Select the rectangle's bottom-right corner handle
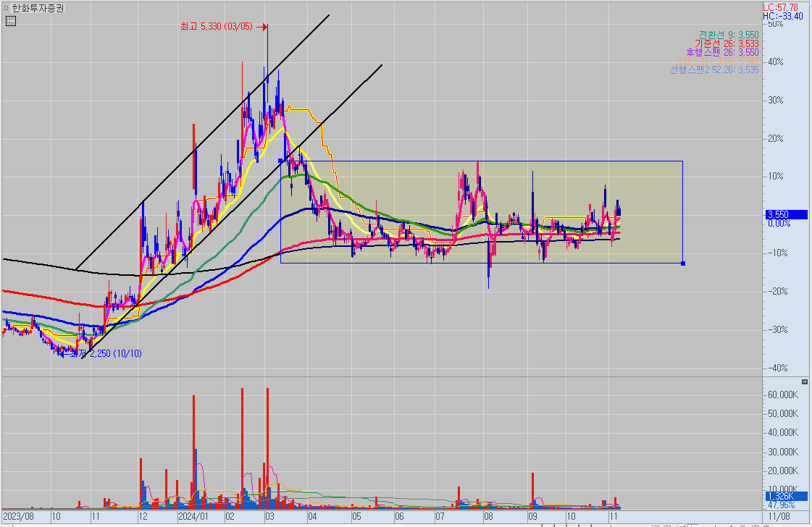Screen dimensions: 812x527 point(683,263)
